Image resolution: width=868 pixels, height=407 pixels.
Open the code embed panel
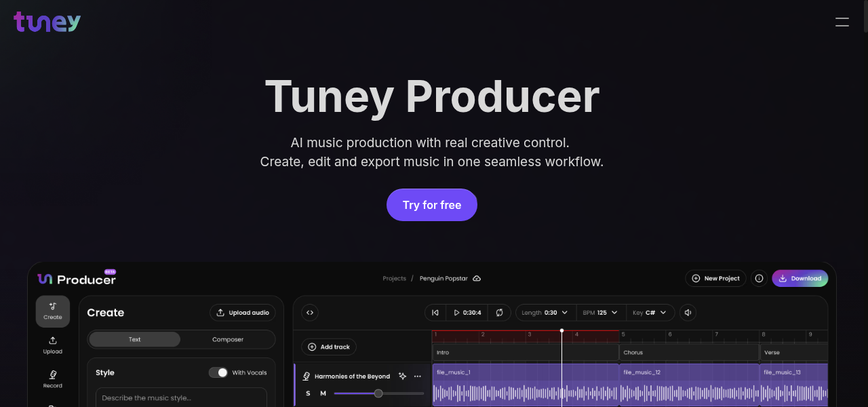[x=309, y=312]
